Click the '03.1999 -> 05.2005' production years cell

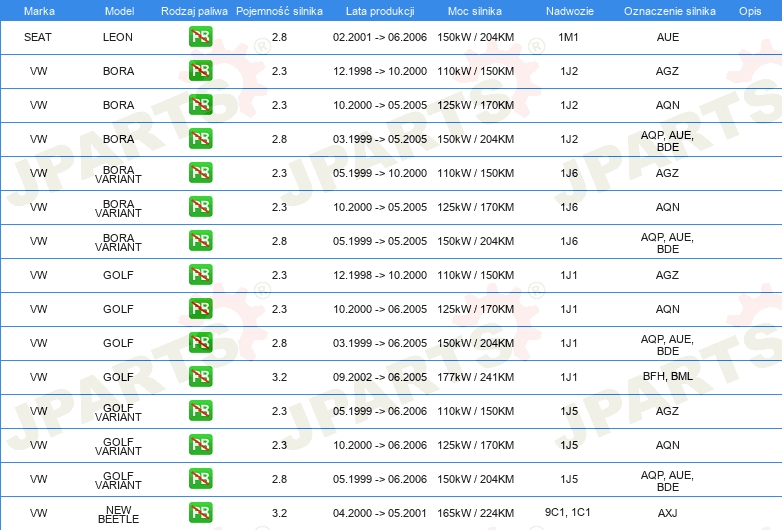coord(380,139)
